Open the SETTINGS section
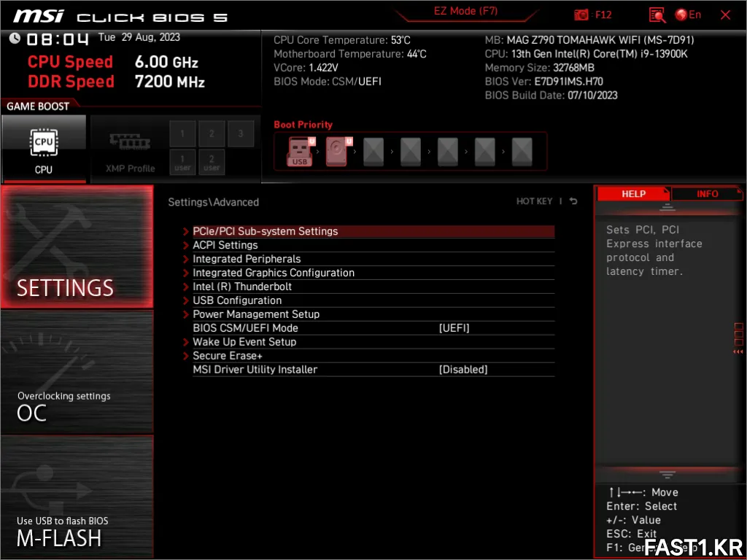 point(77,246)
